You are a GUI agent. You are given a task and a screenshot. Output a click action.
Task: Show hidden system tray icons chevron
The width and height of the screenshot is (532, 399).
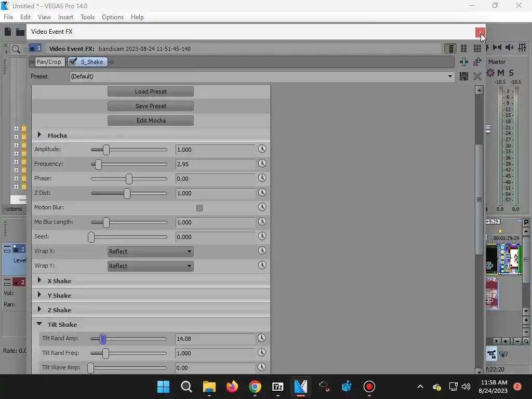[x=420, y=387]
